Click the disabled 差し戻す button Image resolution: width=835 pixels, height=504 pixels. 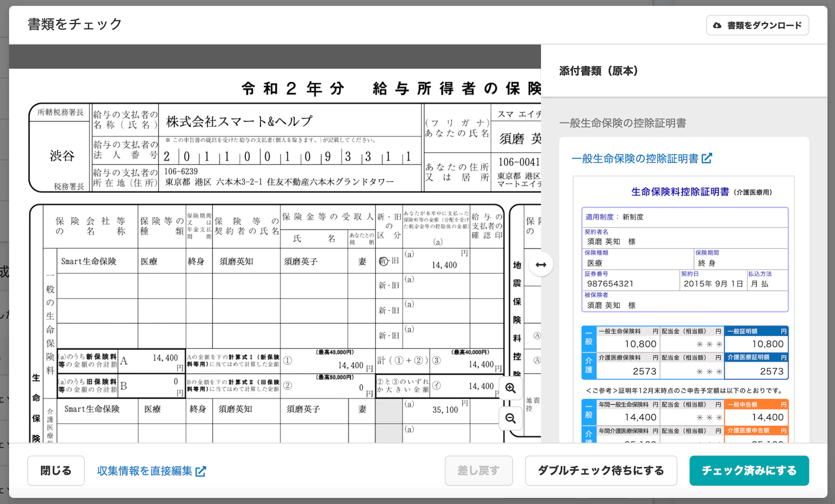[479, 471]
